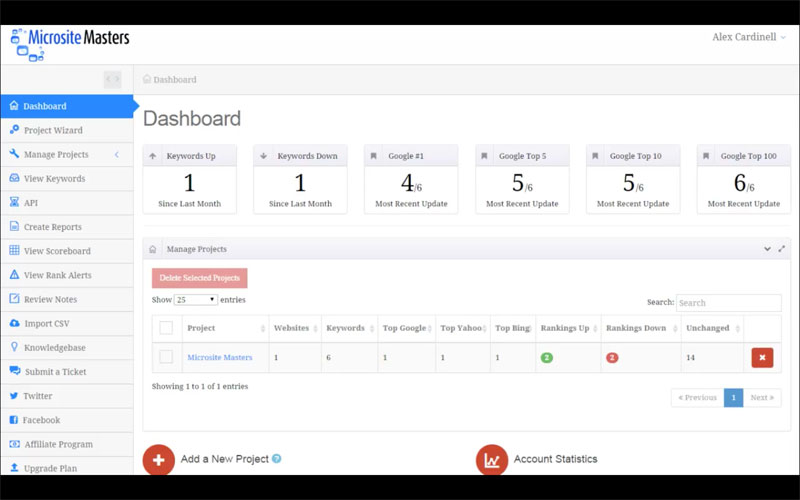Image resolution: width=800 pixels, height=500 pixels.
Task: Click the Submit a Ticket chat icon
Action: point(15,371)
